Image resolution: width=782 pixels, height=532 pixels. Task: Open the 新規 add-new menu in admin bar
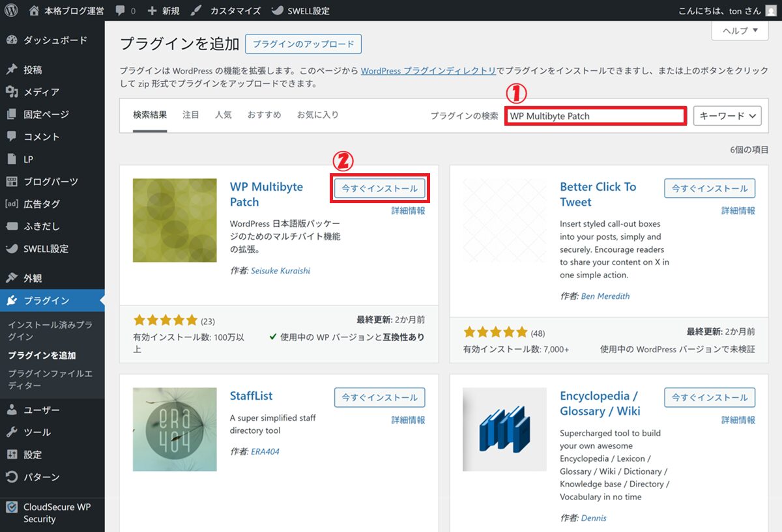click(x=165, y=11)
